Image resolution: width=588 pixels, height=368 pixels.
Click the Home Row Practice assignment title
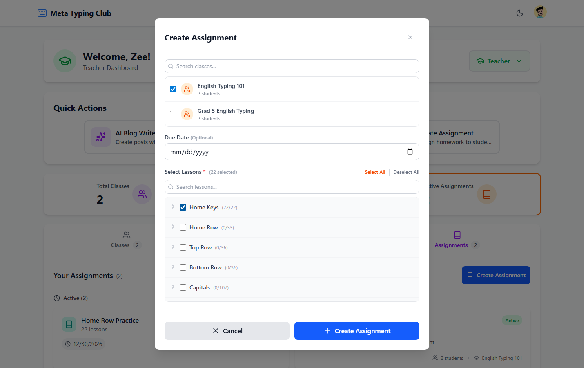[110, 320]
